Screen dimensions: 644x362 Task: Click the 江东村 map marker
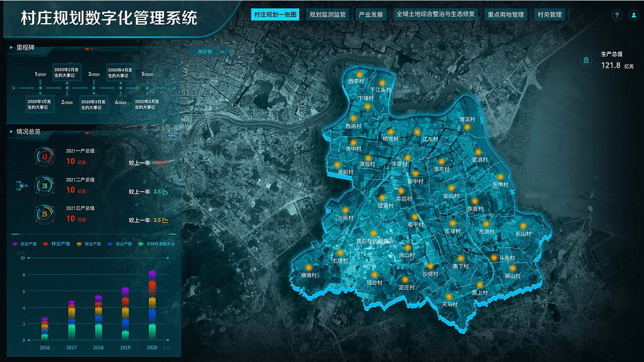point(417,132)
